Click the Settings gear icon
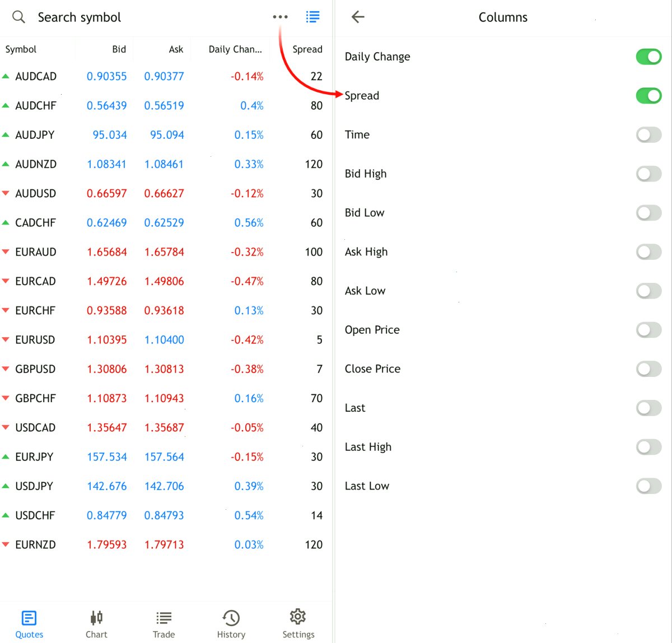672x643 pixels. [298, 617]
